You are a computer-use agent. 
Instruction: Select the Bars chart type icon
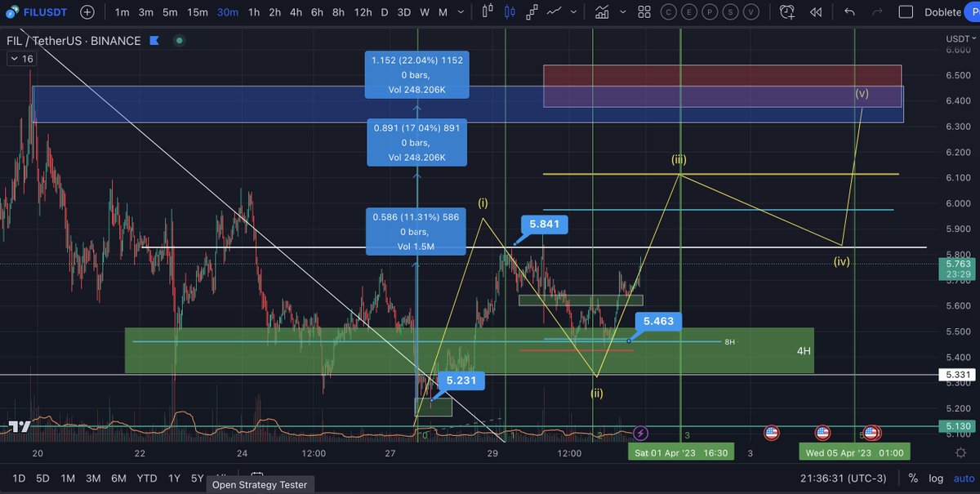[x=488, y=12]
